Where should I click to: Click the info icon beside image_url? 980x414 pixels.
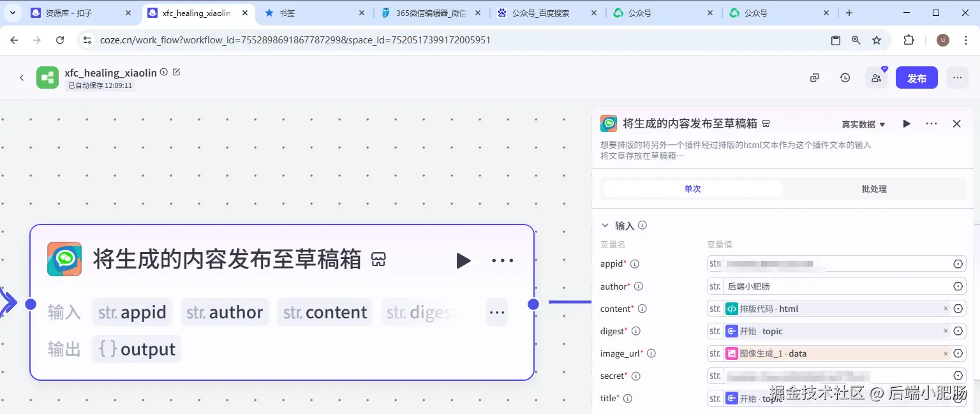pos(651,353)
